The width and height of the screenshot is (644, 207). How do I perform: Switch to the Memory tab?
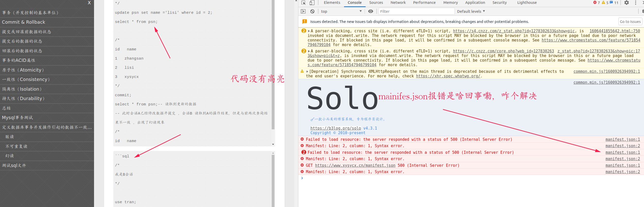pos(450,3)
